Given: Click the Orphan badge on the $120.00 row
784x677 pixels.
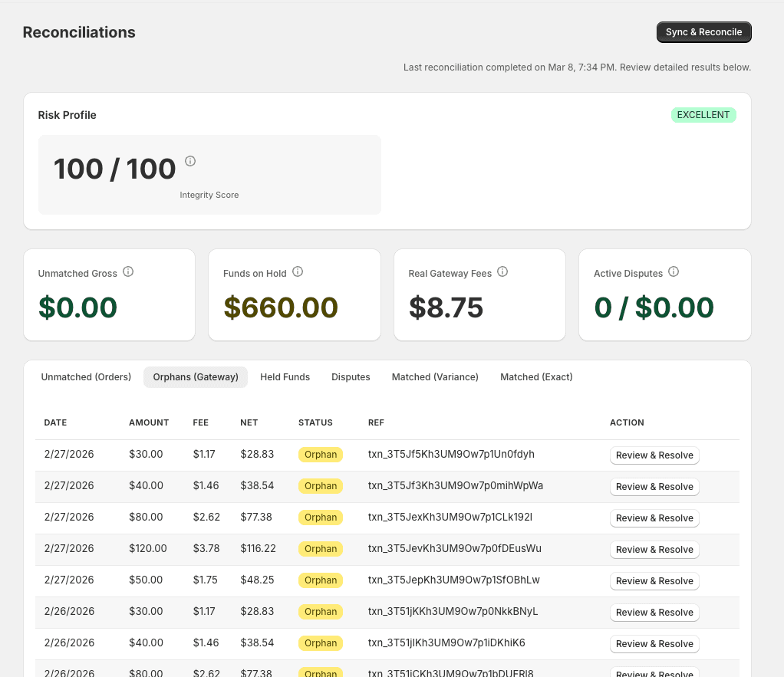Looking at the screenshot, I should pos(320,548).
